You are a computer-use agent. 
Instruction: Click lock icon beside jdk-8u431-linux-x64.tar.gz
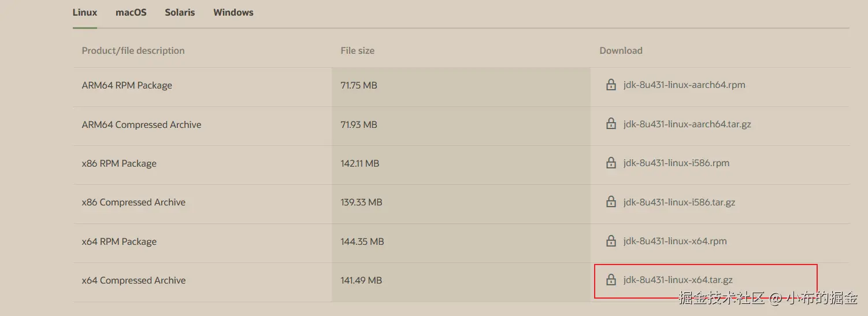[x=611, y=280]
